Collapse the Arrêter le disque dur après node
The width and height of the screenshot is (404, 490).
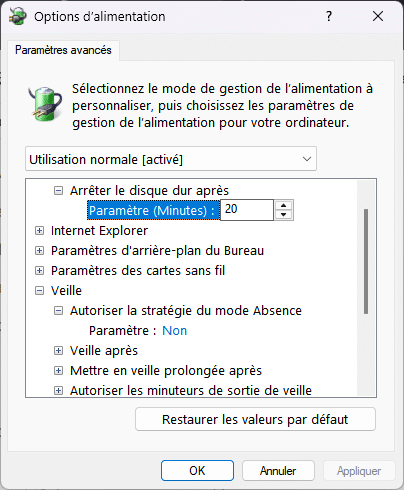58,191
